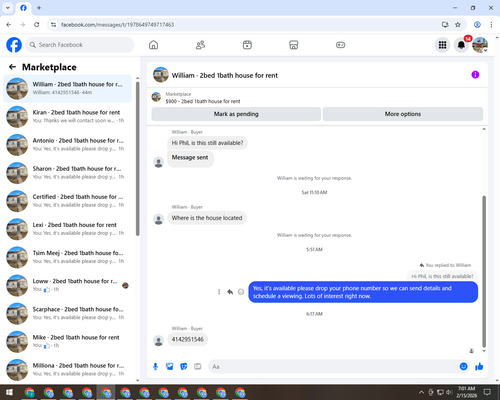
Task: Open the Windows Start menu
Action: point(9,392)
